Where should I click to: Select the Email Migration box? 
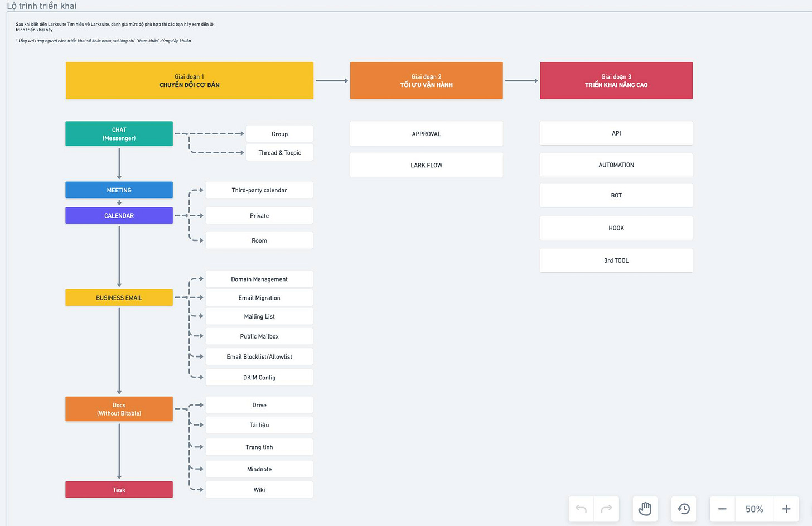(259, 298)
